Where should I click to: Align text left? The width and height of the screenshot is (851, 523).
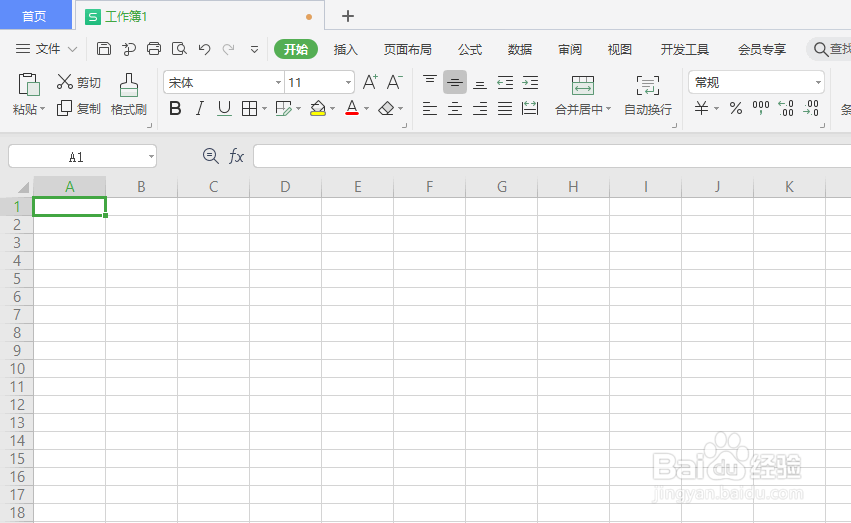click(430, 109)
